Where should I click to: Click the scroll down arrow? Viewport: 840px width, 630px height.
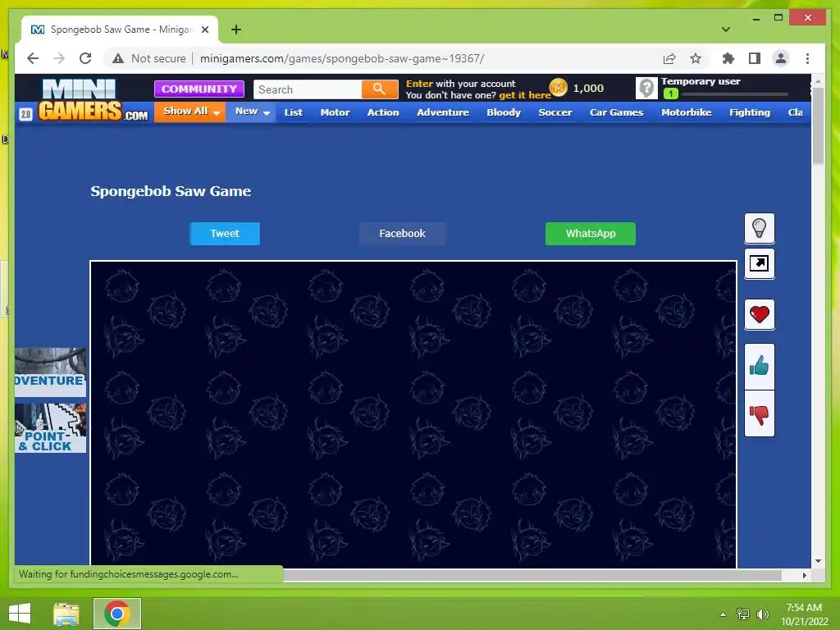tap(818, 561)
